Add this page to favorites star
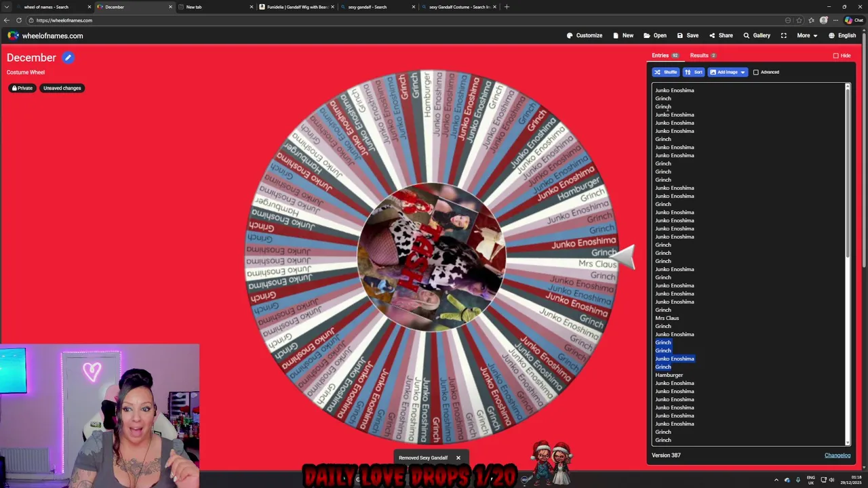The width and height of the screenshot is (868, 488). point(799,20)
